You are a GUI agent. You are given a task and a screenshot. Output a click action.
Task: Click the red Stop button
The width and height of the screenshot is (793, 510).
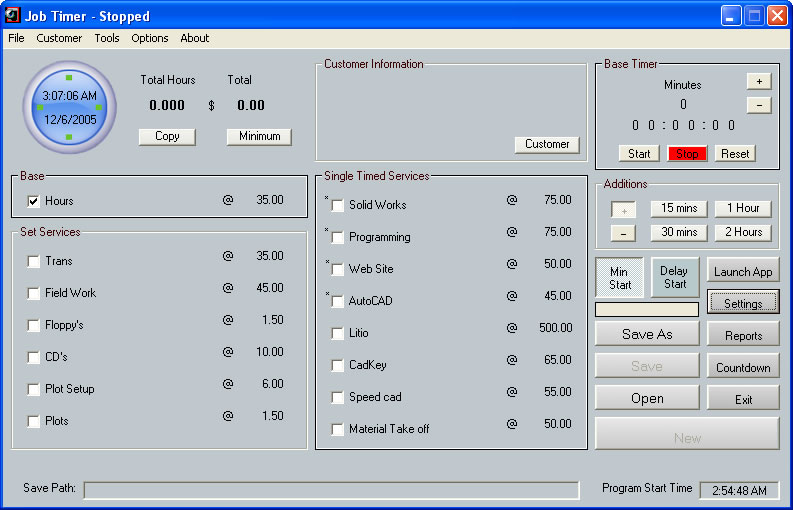pos(687,154)
